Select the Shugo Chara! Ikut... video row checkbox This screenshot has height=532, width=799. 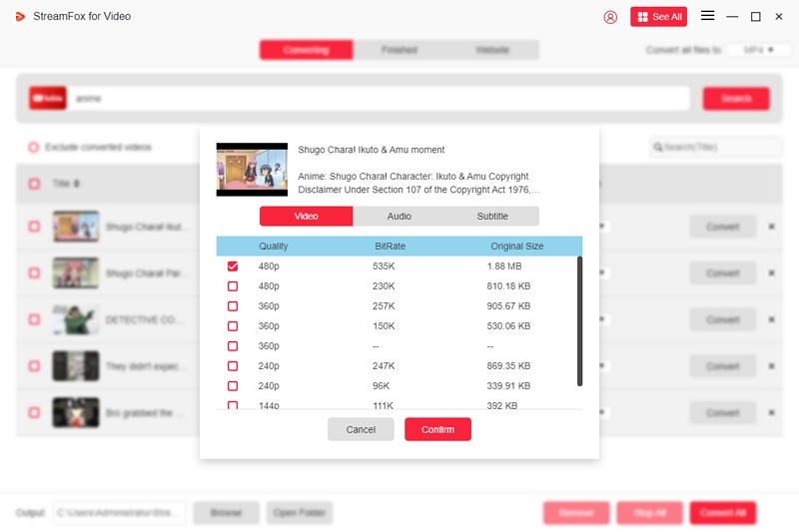[x=34, y=227]
